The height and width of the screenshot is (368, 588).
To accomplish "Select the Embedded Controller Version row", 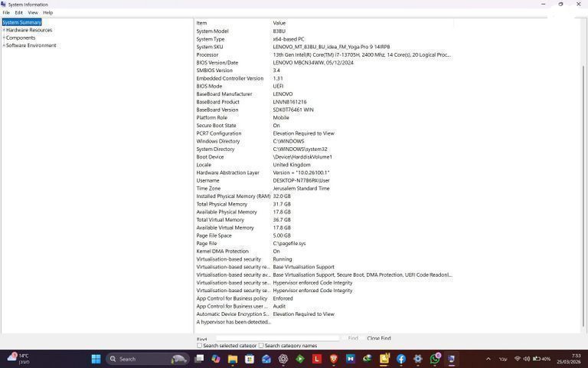I will [325, 78].
